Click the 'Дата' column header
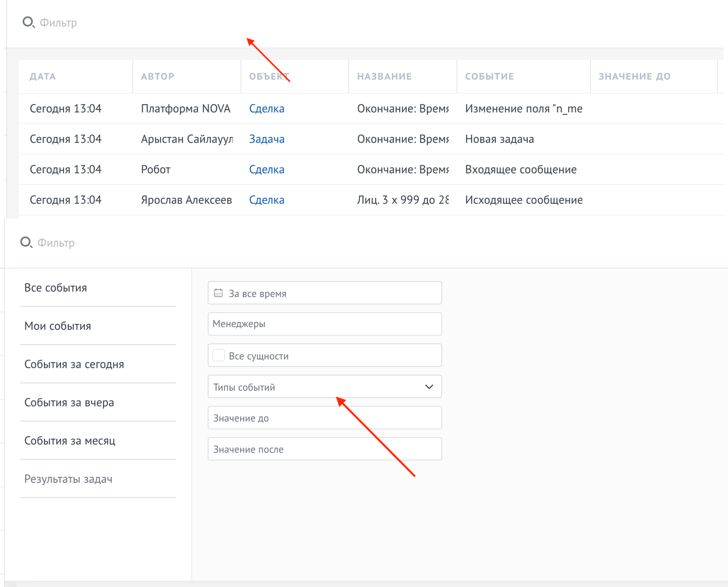This screenshot has width=728, height=587. click(42, 77)
